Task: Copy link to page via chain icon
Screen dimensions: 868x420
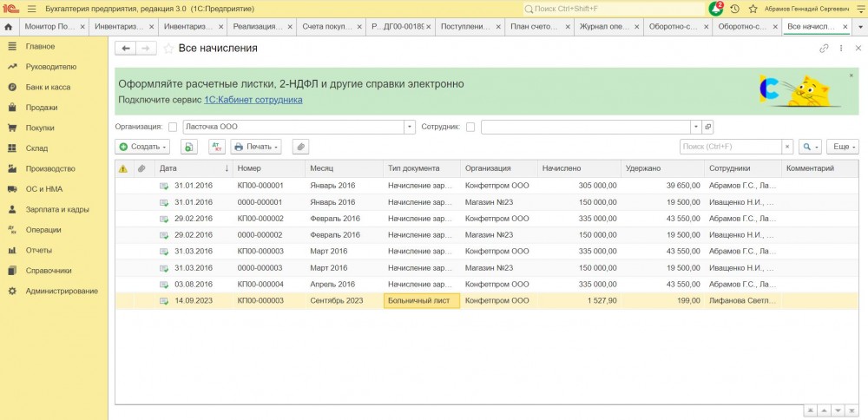Action: pyautogui.click(x=824, y=49)
